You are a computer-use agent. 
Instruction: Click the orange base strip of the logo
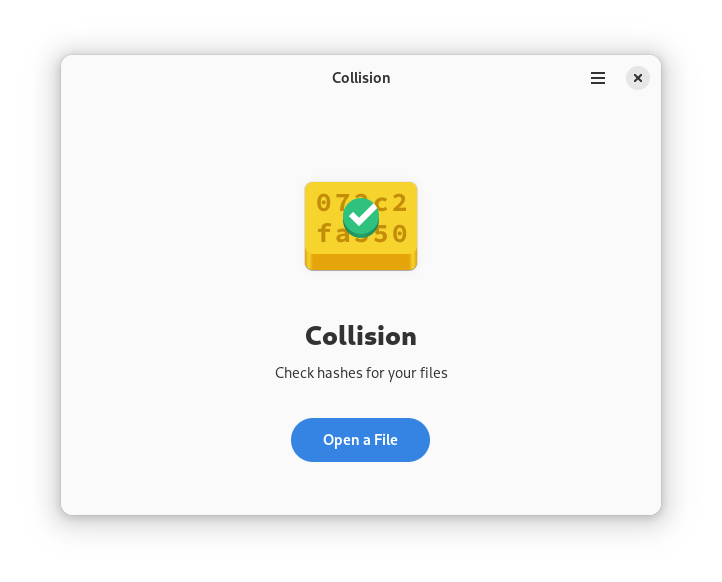click(361, 262)
